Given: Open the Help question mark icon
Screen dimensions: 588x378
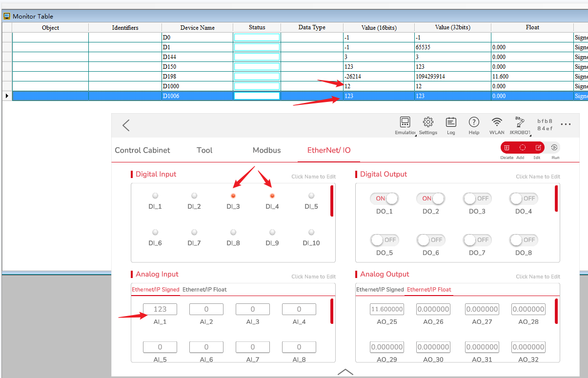Looking at the screenshot, I should pyautogui.click(x=474, y=122).
